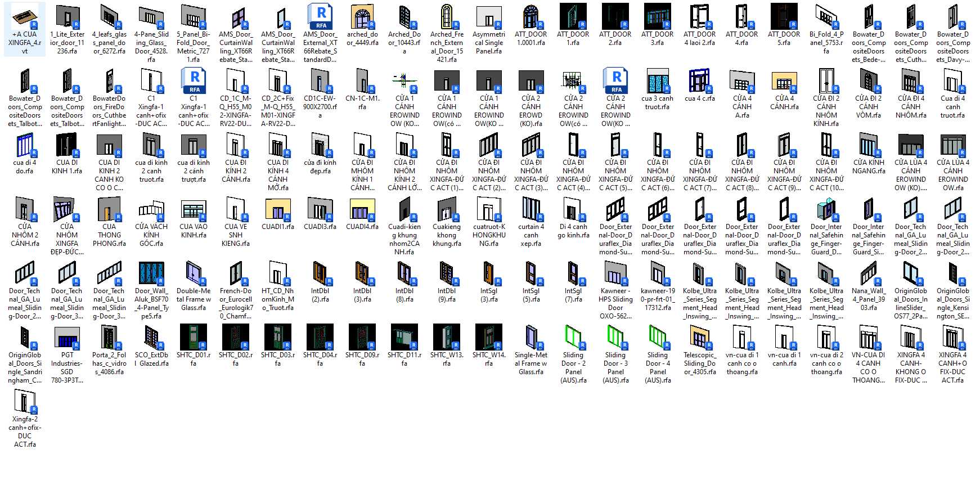
Task: Select the Door_Wall_Aluk_BSF70_4-Panel icon
Action: [151, 273]
